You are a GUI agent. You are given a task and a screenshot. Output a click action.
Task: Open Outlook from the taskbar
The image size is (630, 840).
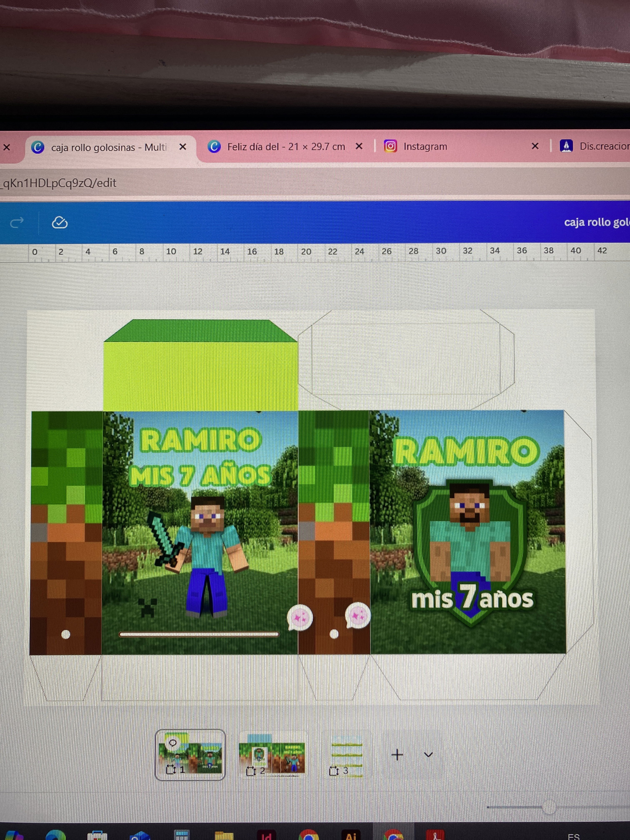click(x=139, y=835)
